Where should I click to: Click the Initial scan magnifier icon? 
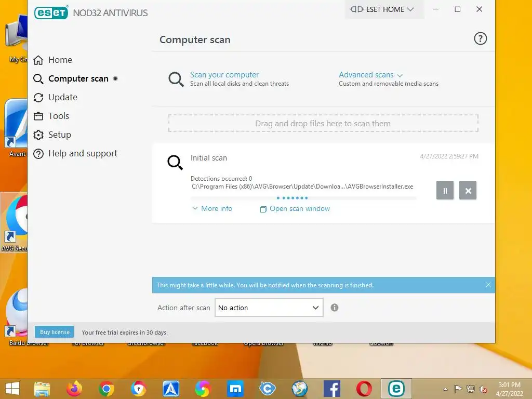click(175, 163)
